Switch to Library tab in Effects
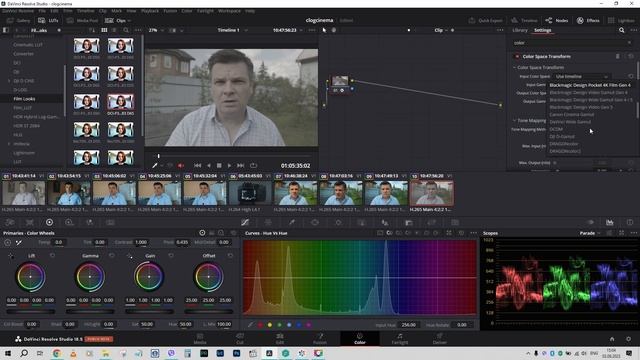 [x=520, y=30]
